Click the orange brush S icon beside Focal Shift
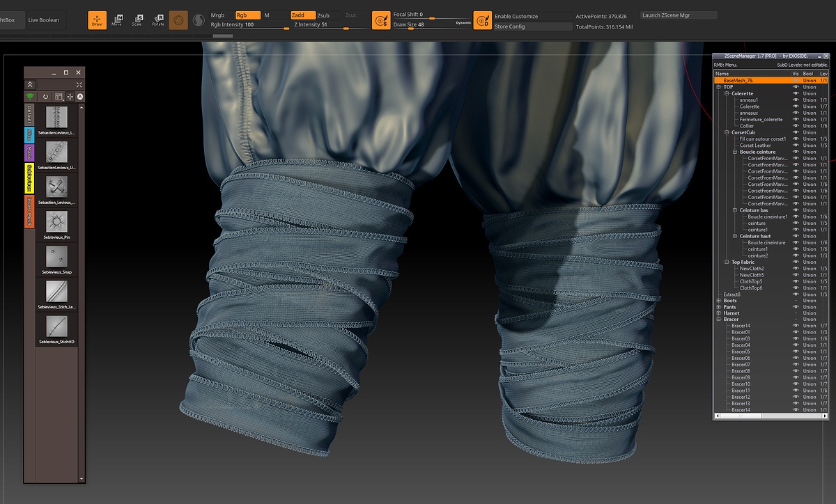 [380, 20]
